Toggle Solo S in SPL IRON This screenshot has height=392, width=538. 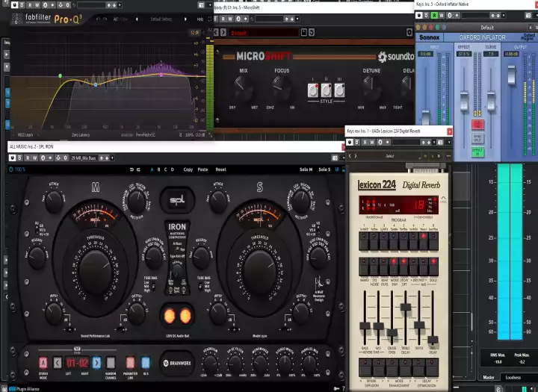pos(324,169)
